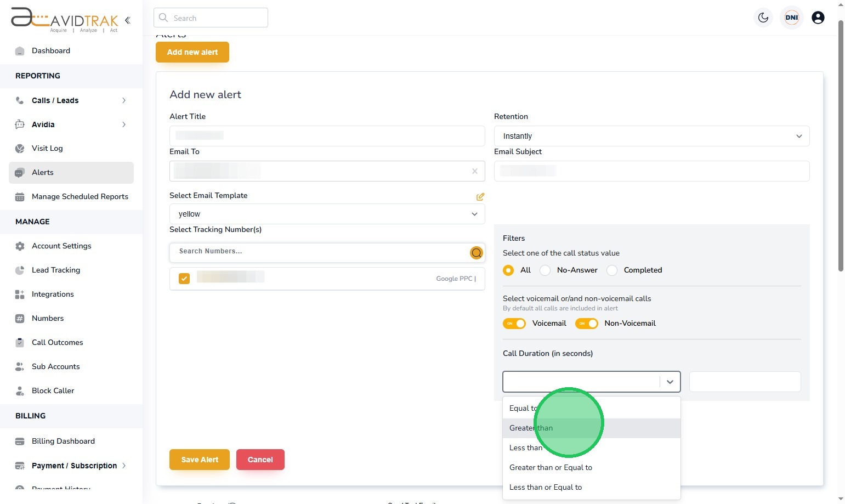The height and width of the screenshot is (504, 845).
Task: Open the Select Email Template dropdown
Action: click(327, 214)
